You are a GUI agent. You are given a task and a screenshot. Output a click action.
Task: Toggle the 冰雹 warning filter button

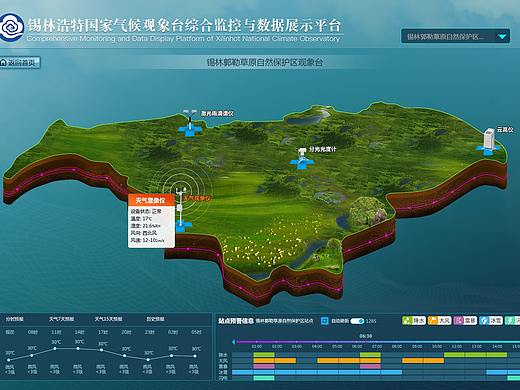pos(491,321)
